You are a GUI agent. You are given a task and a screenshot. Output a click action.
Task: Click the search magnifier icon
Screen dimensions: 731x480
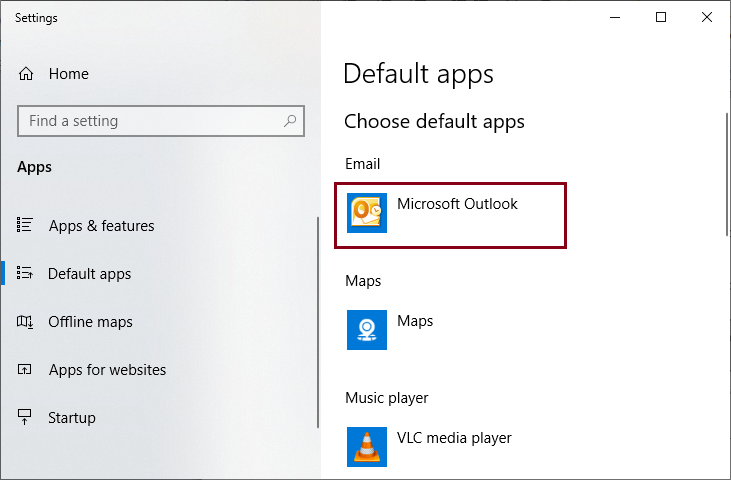point(290,121)
